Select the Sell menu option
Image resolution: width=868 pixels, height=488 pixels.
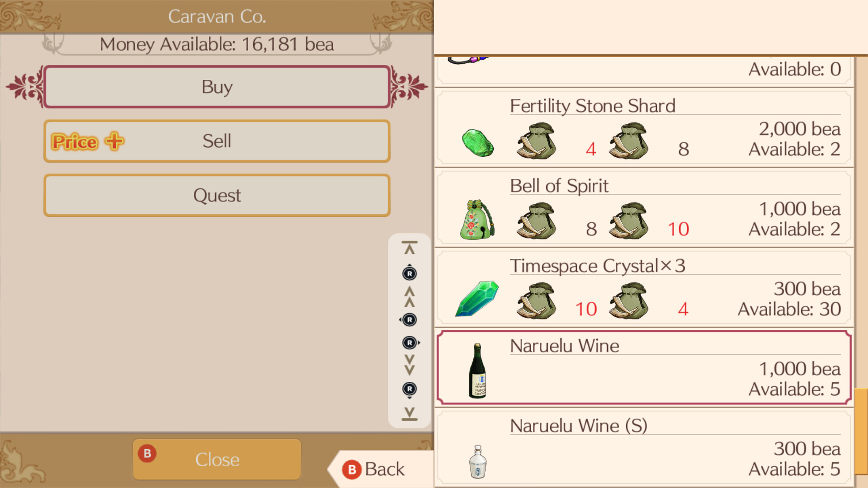[217, 141]
